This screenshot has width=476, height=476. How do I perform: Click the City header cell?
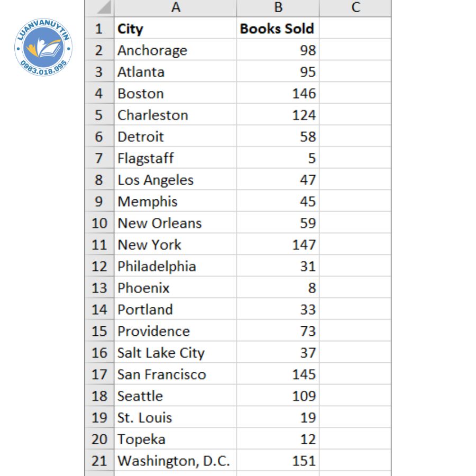tap(175, 29)
